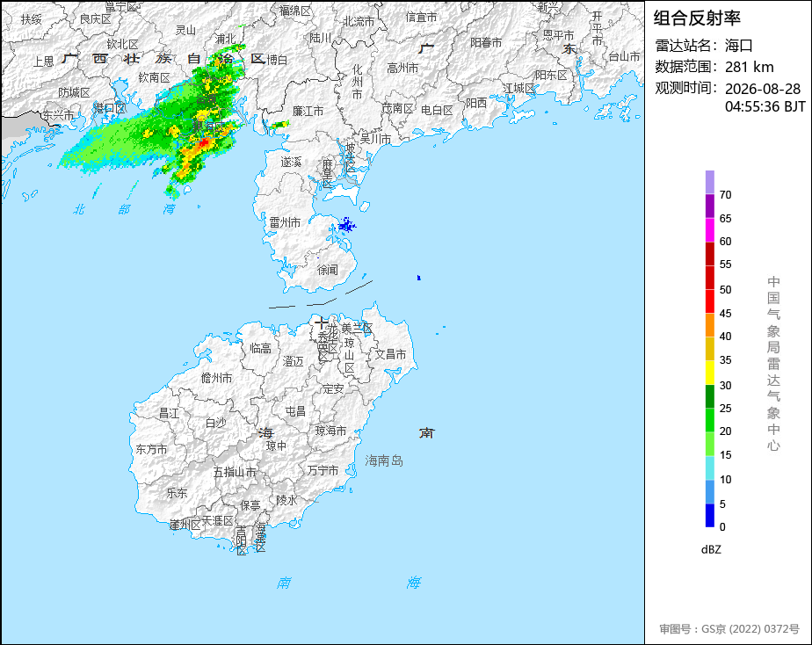Click the radar station cross marker near Haikou
Image resolution: width=812 pixels, height=645 pixels.
click(x=321, y=323)
